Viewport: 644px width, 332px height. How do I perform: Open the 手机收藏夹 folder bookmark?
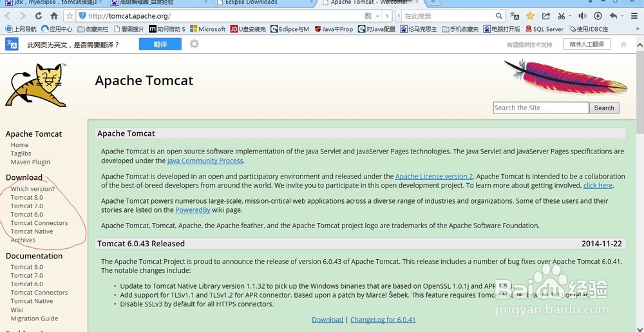click(x=460, y=29)
